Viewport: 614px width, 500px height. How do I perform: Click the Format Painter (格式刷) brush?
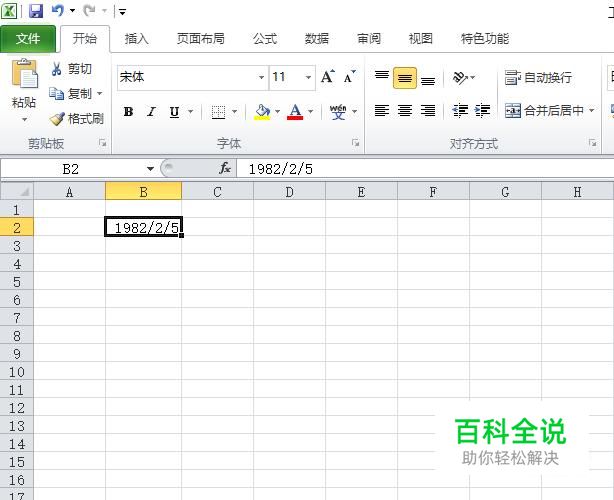point(77,118)
